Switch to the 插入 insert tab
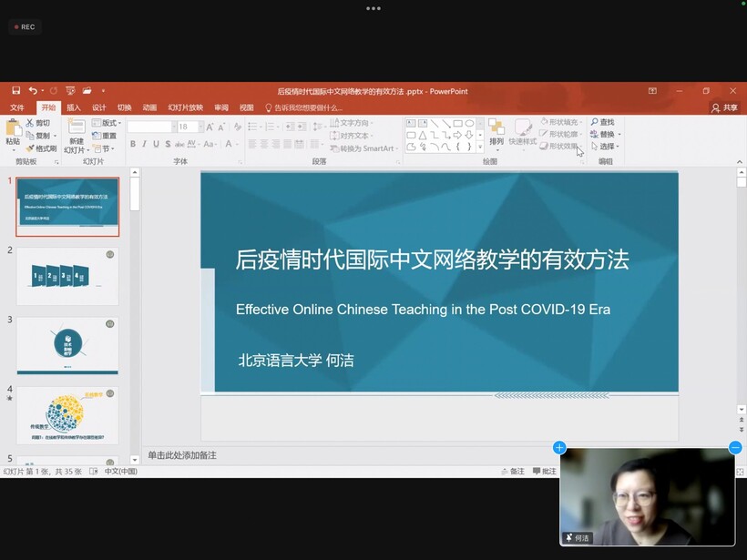The image size is (747, 560). click(74, 107)
